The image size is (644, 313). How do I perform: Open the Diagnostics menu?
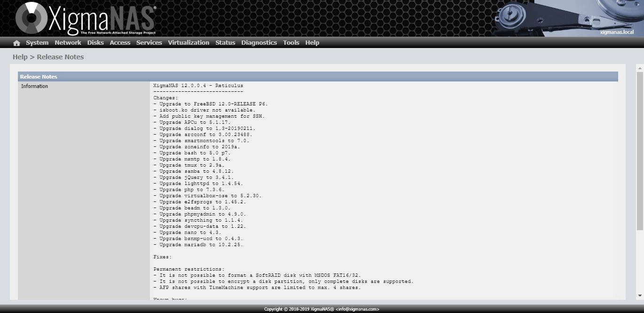[x=259, y=43]
